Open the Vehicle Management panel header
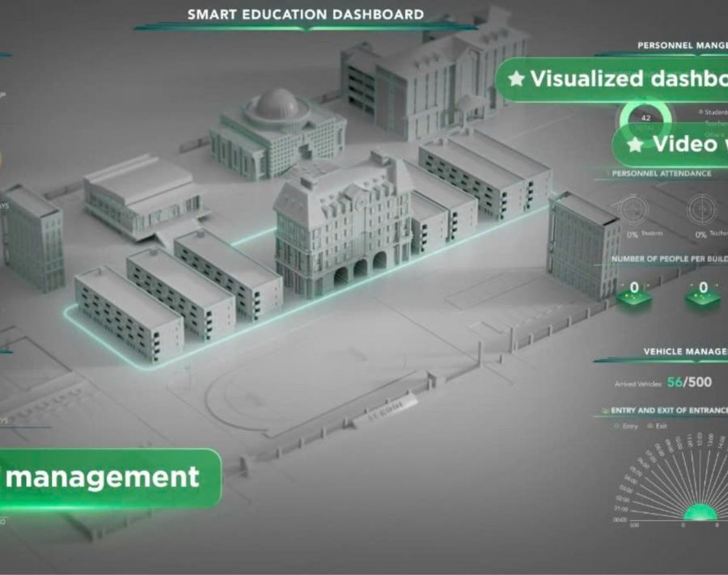 tap(684, 352)
